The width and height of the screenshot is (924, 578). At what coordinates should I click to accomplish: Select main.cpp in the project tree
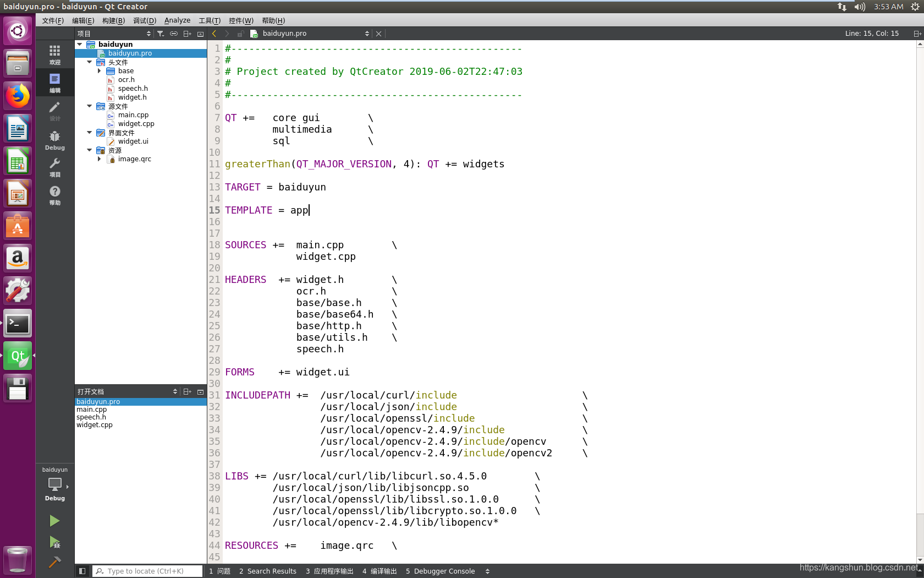point(133,115)
